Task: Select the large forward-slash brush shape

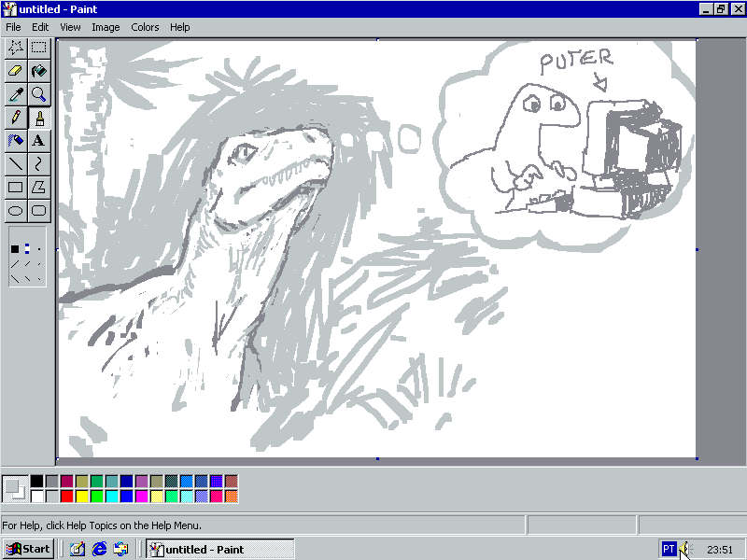Action: tap(15, 264)
